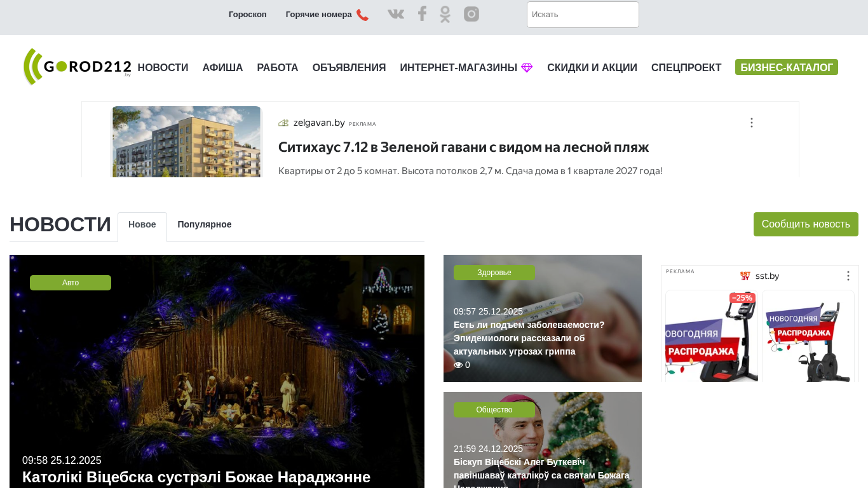Click the 21:59 24.12.2025 timestamp
868x488 pixels.
point(488,449)
